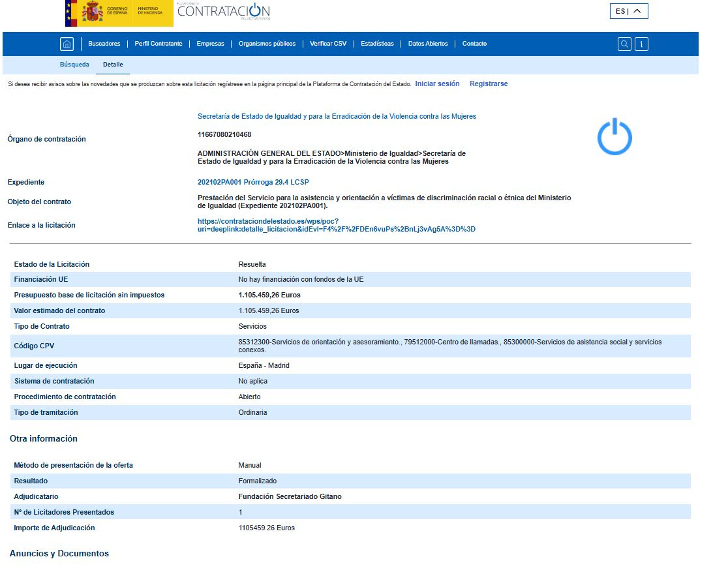Select Empresas in the navigation bar
The image size is (728, 572).
pyautogui.click(x=210, y=44)
